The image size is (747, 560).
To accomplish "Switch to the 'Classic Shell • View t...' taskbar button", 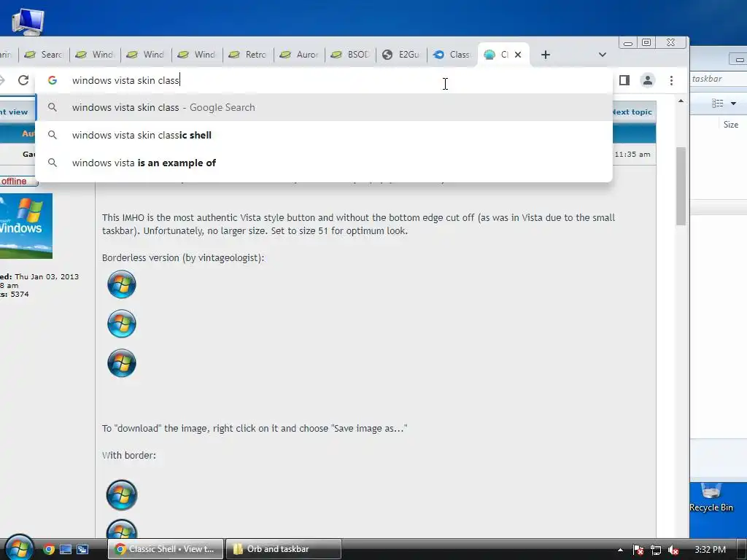I will point(166,549).
